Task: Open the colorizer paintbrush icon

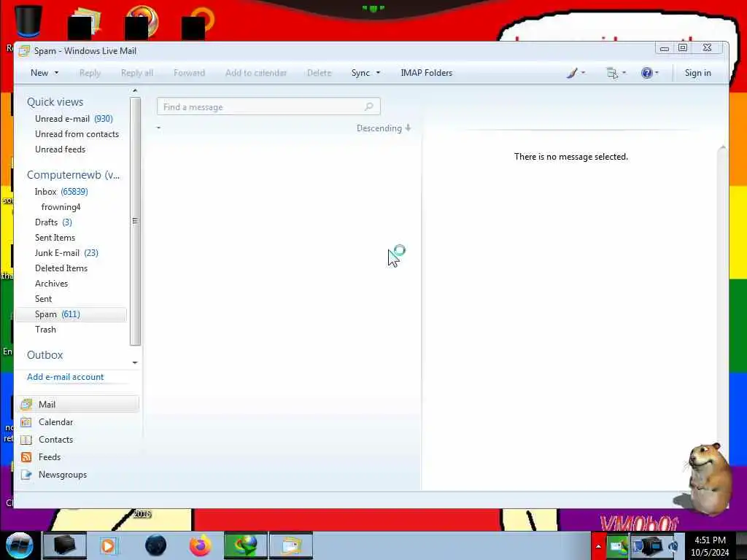Action: [x=572, y=73]
